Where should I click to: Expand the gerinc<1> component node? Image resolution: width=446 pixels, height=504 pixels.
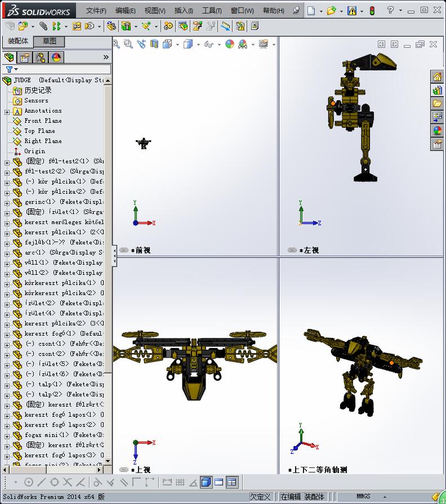pyautogui.click(x=7, y=203)
